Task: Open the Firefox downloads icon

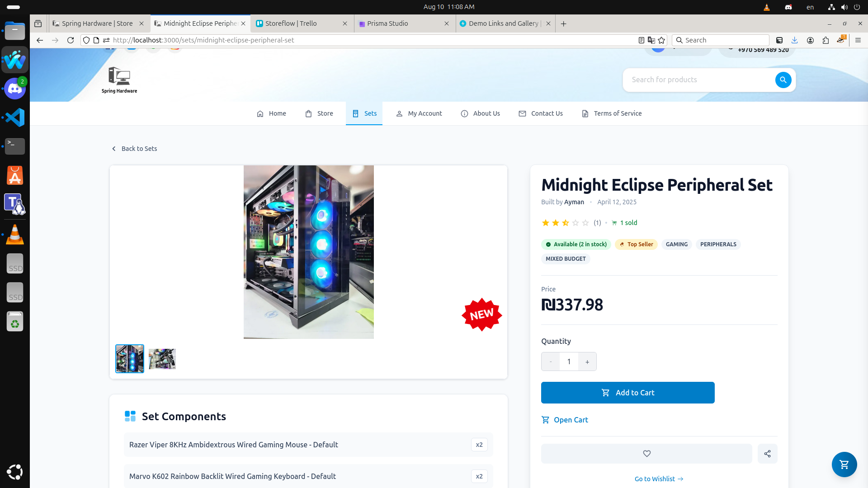Action: point(794,40)
